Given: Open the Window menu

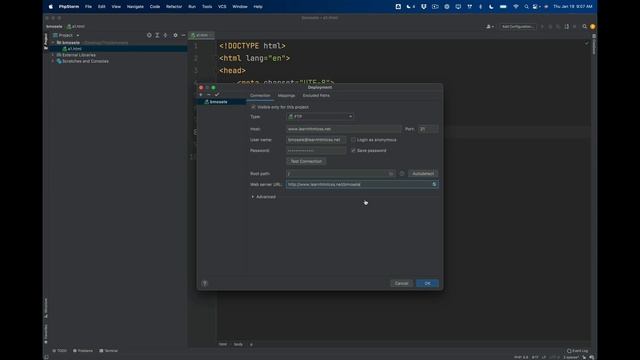Looking at the screenshot, I should (x=240, y=7).
